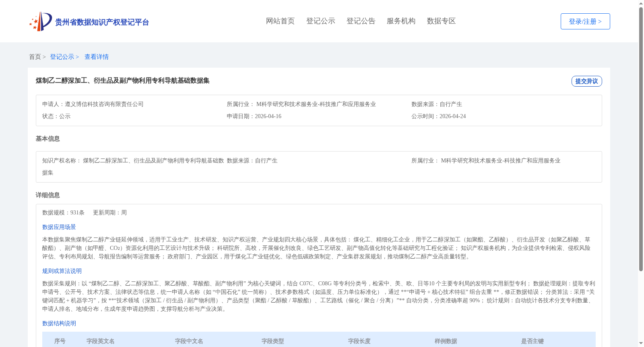Click the 数据应用场景 heading
Screen dimensions: 644x347
point(59,227)
